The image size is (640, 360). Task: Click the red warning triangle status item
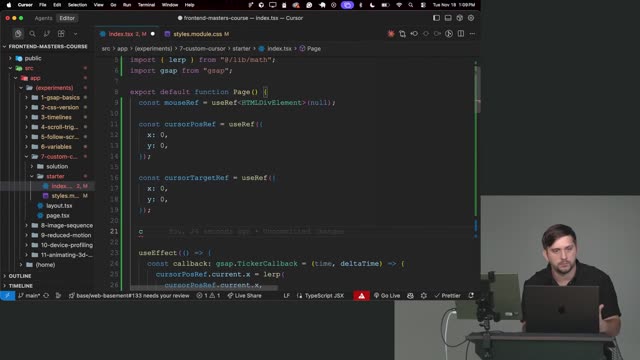click(x=362, y=296)
